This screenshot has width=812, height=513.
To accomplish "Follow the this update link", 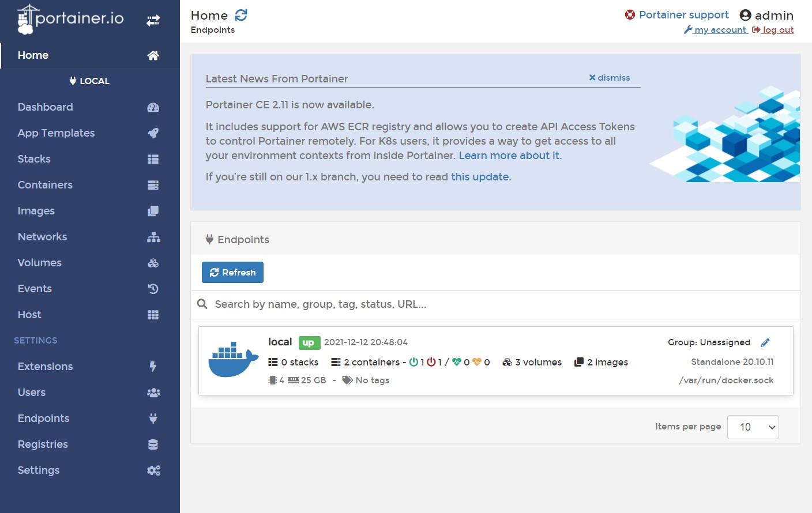I will [480, 177].
